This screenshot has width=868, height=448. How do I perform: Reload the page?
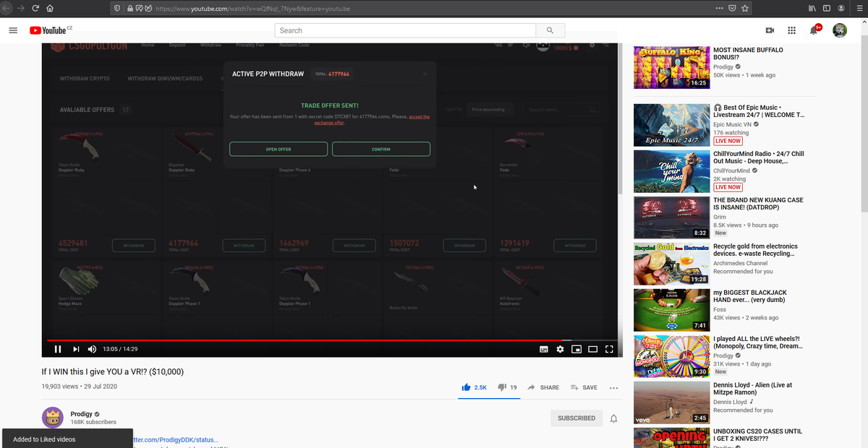(35, 8)
